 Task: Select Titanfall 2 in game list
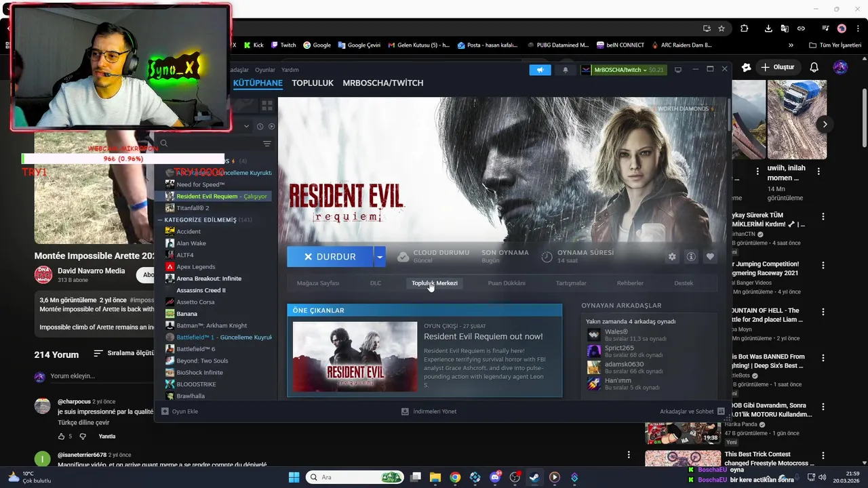point(193,208)
